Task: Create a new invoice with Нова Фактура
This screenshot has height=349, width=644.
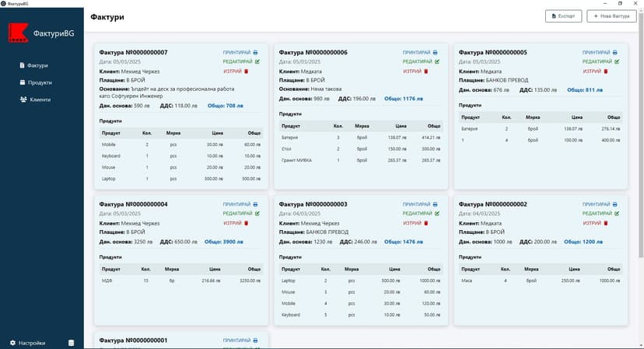Action: click(x=611, y=16)
